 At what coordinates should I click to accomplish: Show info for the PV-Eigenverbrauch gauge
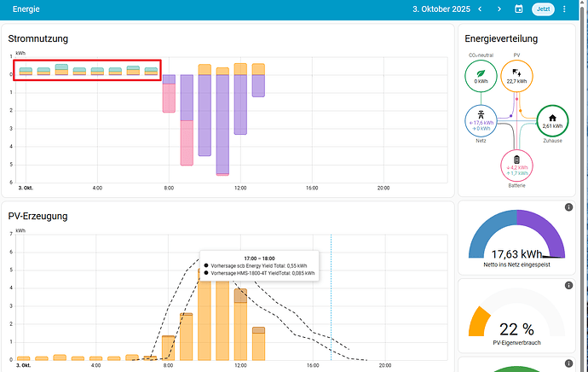click(568, 283)
